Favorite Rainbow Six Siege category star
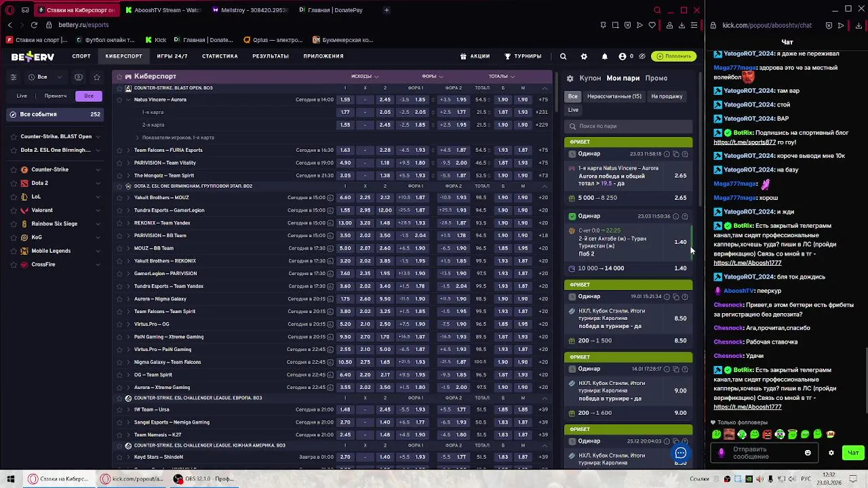This screenshot has width=868, height=488. coord(13,224)
